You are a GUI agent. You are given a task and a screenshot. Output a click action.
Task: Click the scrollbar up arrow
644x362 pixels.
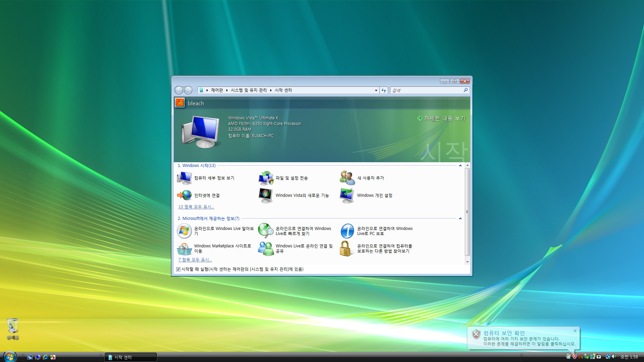pos(467,166)
